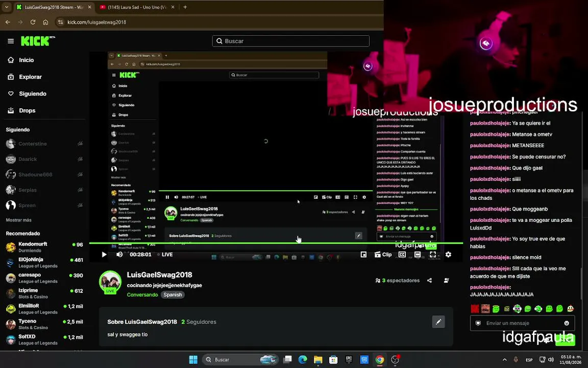Viewport: 588px width, 368px height.
Task: Open Daarick followed channel
Action: 44,159
